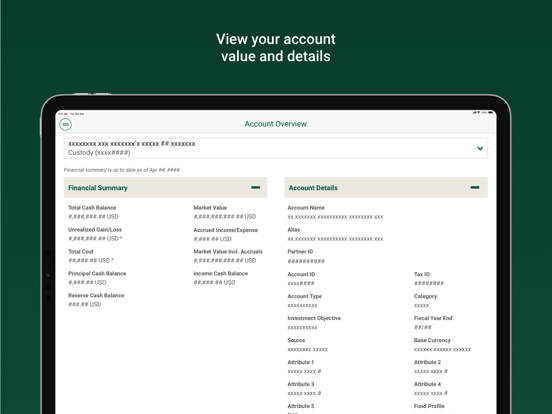Expand the Custody account selector dropdown
Image resolution: width=552 pixels, height=414 pixels.
[276, 148]
